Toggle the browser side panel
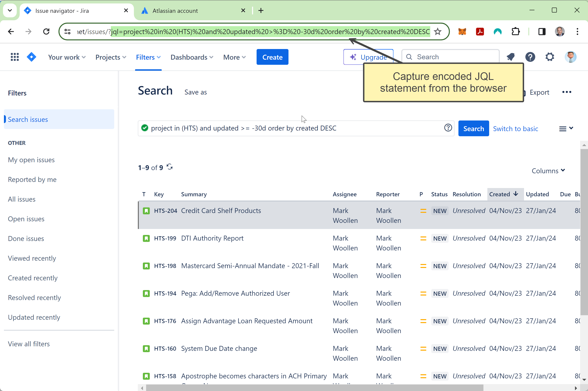 click(542, 32)
